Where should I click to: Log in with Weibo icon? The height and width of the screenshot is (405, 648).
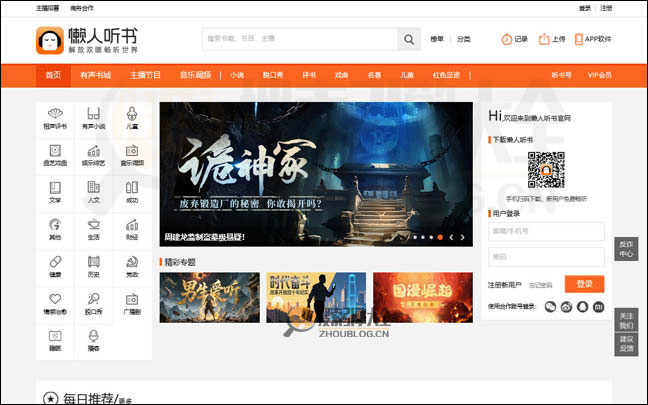point(566,307)
